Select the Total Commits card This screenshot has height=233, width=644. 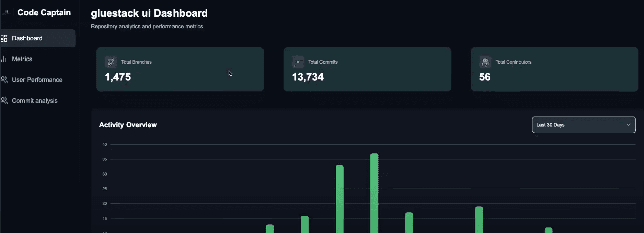[367, 69]
